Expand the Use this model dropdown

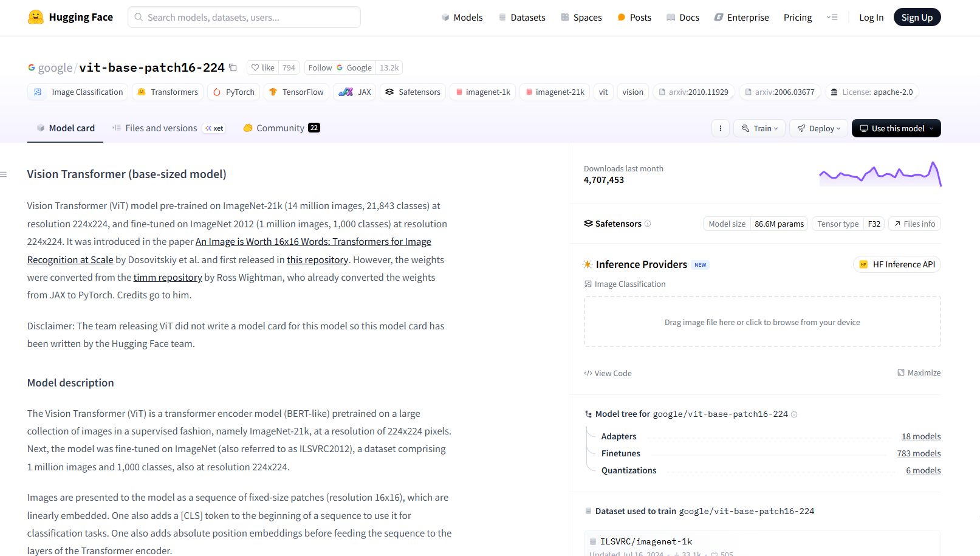point(896,128)
